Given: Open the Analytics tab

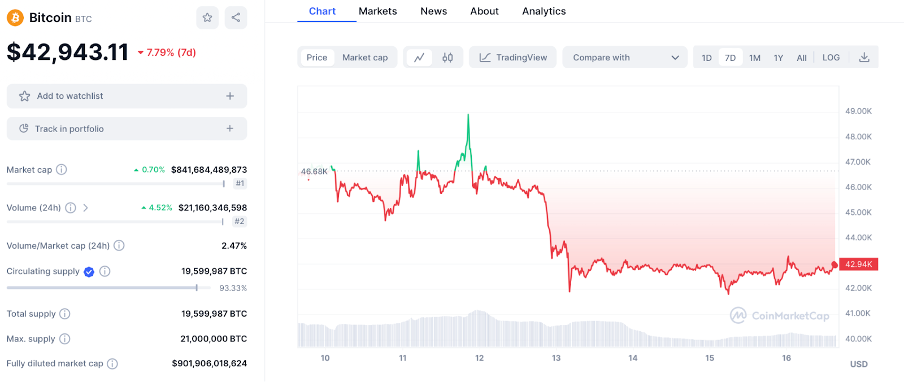Looking at the screenshot, I should (x=544, y=11).
